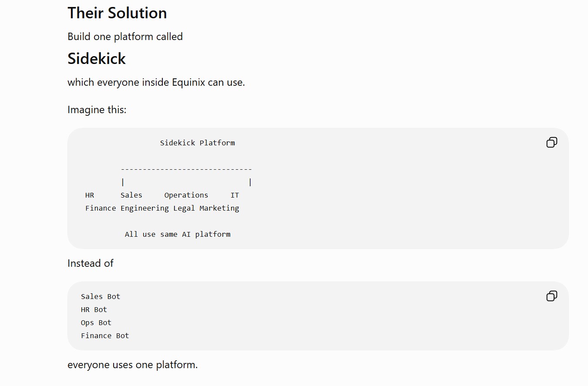Click the 'Sales Bot' code line
The height and width of the screenshot is (386, 588).
(x=101, y=296)
